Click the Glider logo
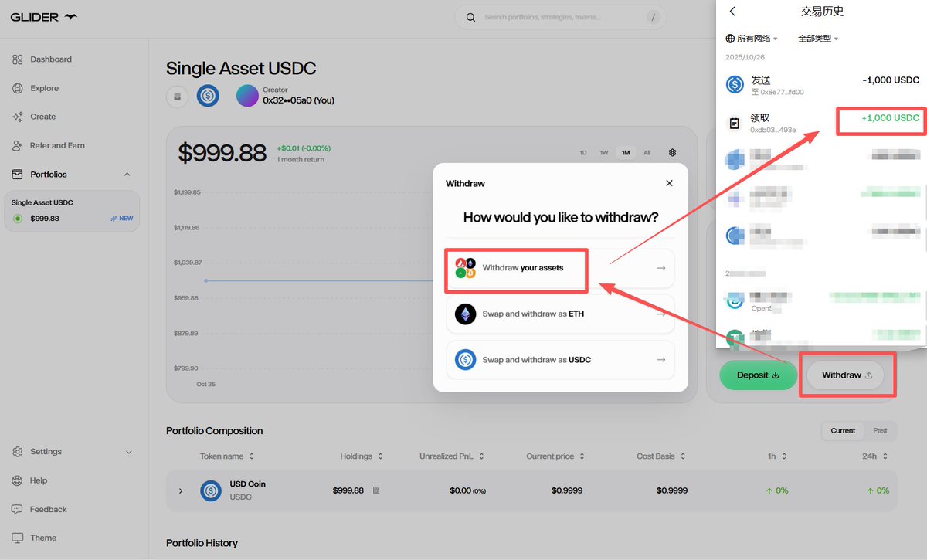Image resolution: width=927 pixels, height=560 pixels. point(43,17)
